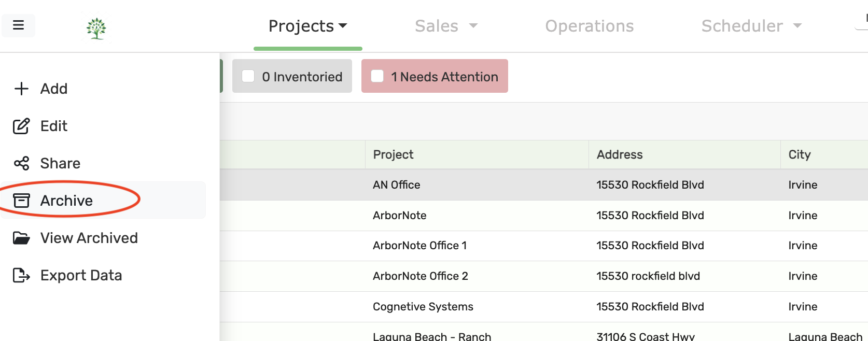The image size is (868, 341).
Task: Sort by the City column header
Action: tap(800, 154)
